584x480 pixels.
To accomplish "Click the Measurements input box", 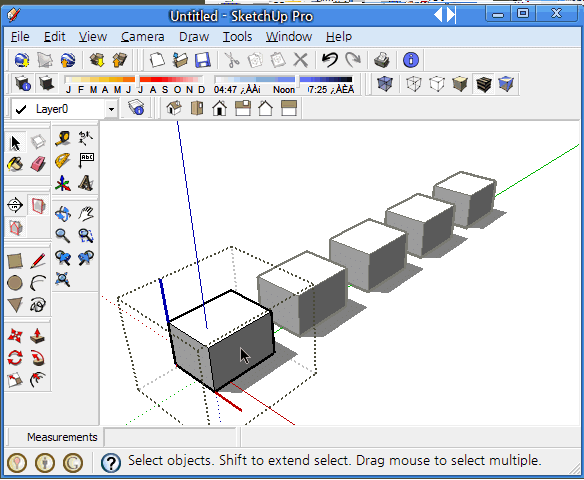I will click(x=170, y=437).
